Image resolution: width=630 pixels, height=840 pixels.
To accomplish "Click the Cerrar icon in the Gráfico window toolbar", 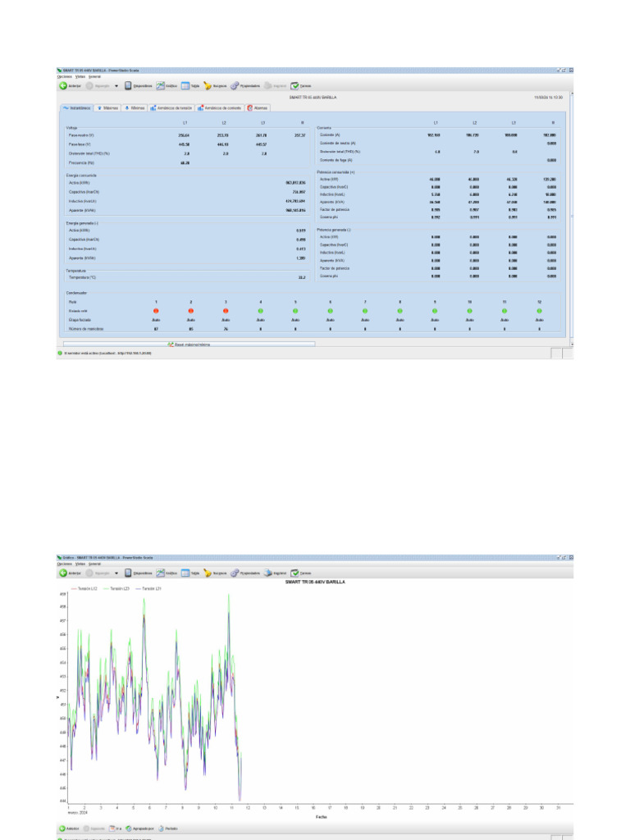I will [294, 573].
